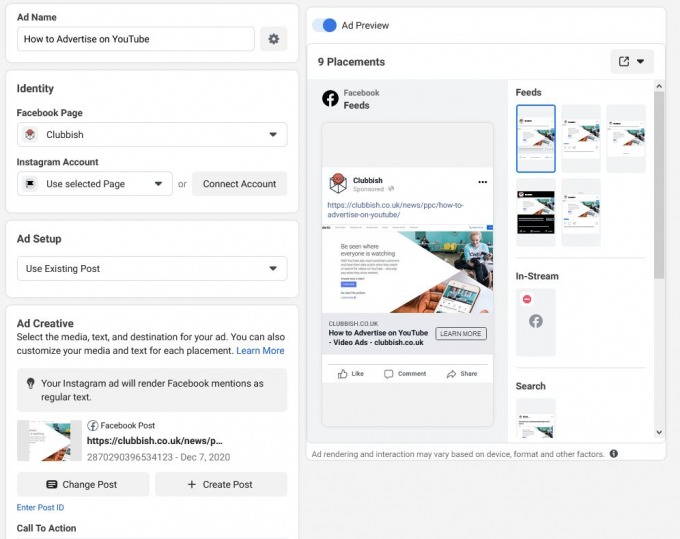Follow the Learn More link in Ad Creative
The height and width of the screenshot is (539, 680).
(x=260, y=351)
